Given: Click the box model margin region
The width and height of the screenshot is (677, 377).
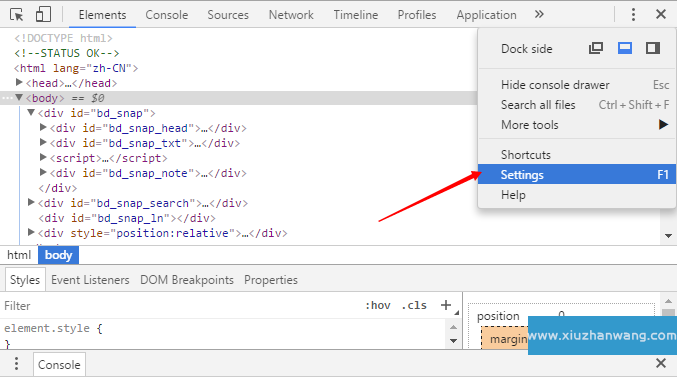Looking at the screenshot, I should pyautogui.click(x=508, y=339).
